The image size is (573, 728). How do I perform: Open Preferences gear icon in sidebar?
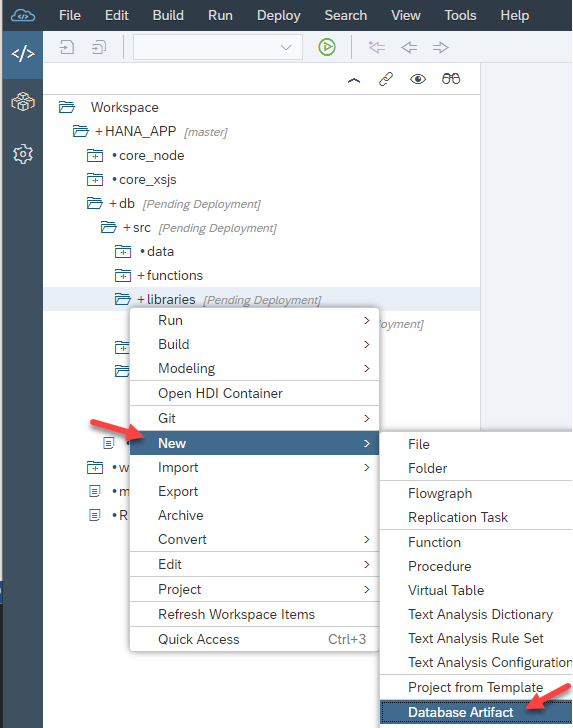tap(23, 154)
